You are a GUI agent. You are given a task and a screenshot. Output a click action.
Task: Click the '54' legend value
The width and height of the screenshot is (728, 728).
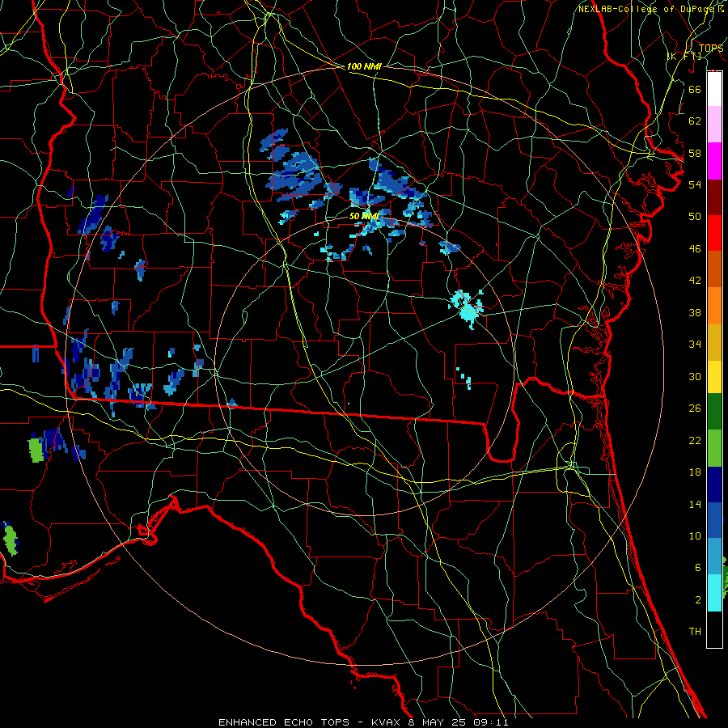click(695, 184)
